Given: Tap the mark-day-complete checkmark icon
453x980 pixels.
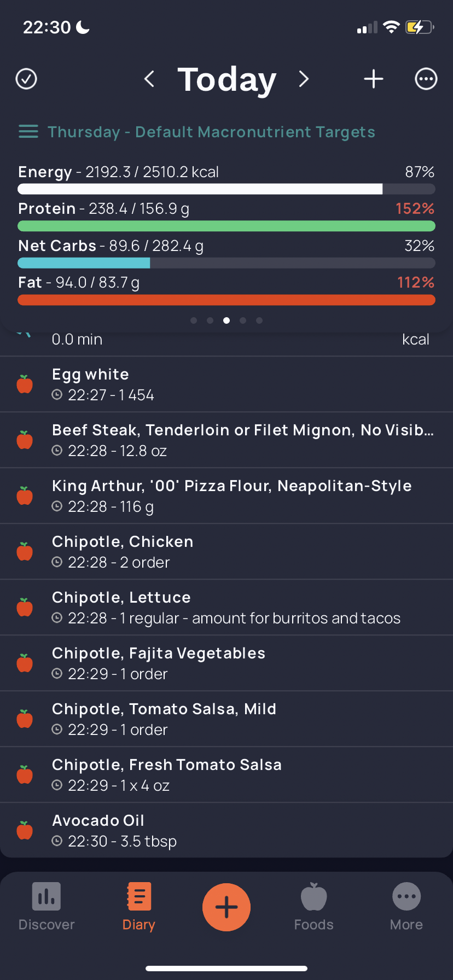Looking at the screenshot, I should 26,79.
